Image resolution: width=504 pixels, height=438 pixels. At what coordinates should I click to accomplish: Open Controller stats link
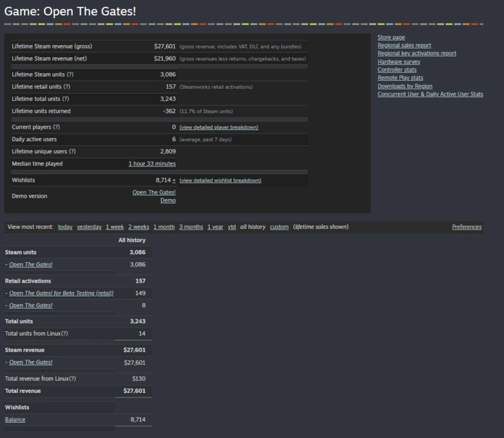pos(397,70)
